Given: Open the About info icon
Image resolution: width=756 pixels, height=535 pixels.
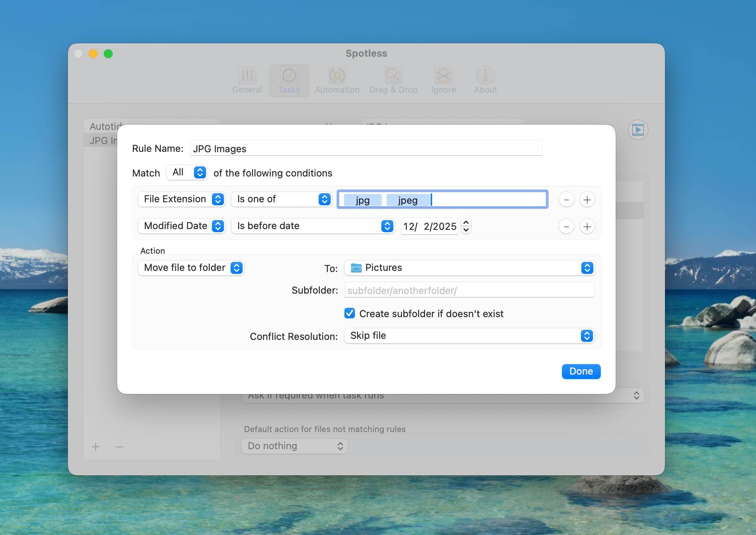Looking at the screenshot, I should point(485,76).
